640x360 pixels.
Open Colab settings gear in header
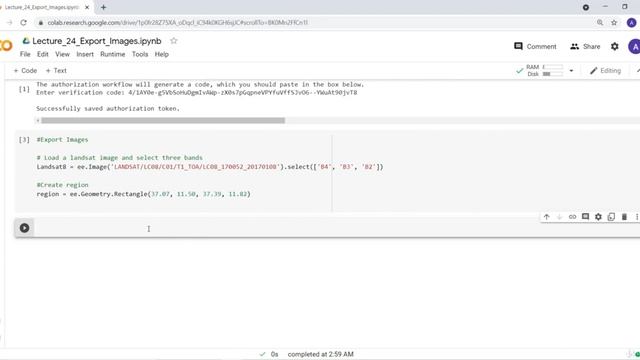(615, 47)
